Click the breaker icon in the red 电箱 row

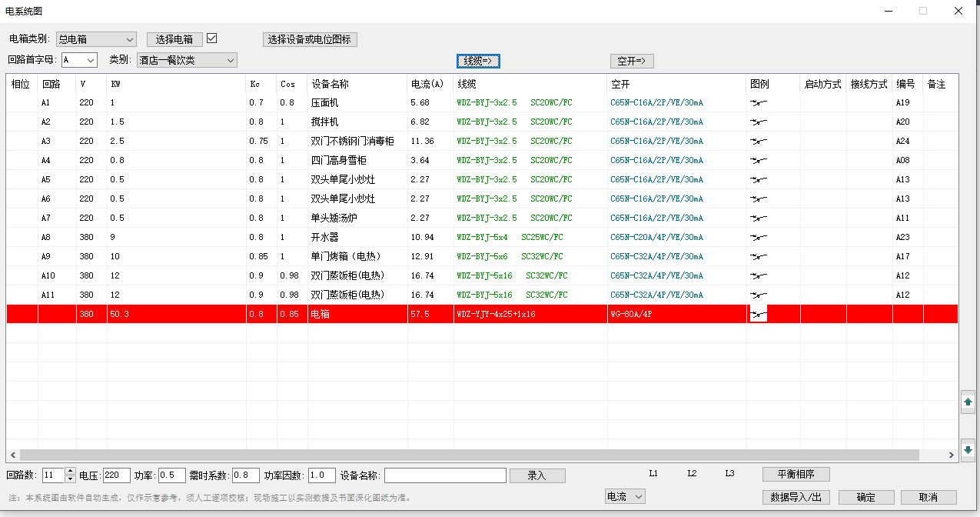pos(759,314)
